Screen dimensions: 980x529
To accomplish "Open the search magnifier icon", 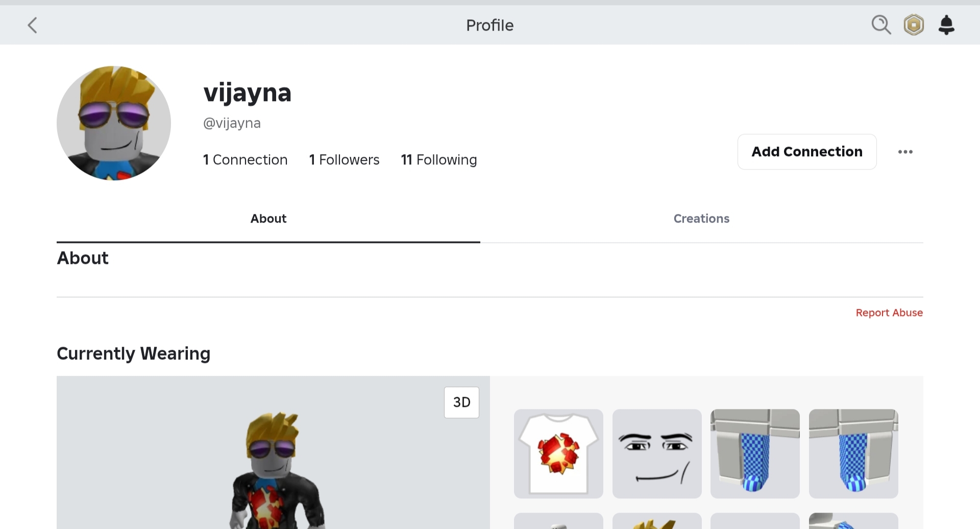I will tap(881, 25).
